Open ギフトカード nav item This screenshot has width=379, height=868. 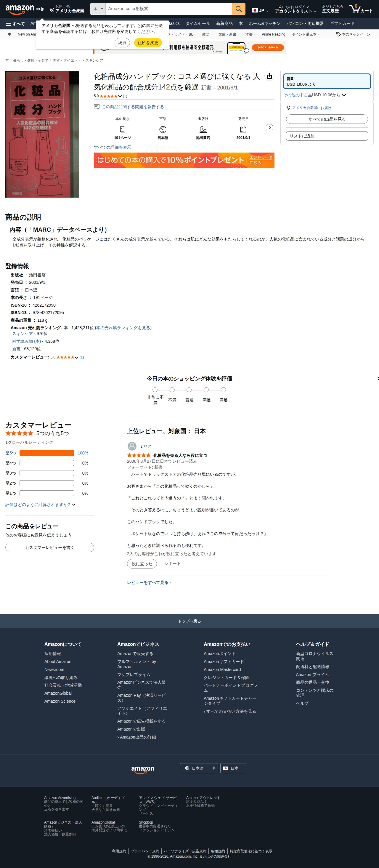point(342,24)
